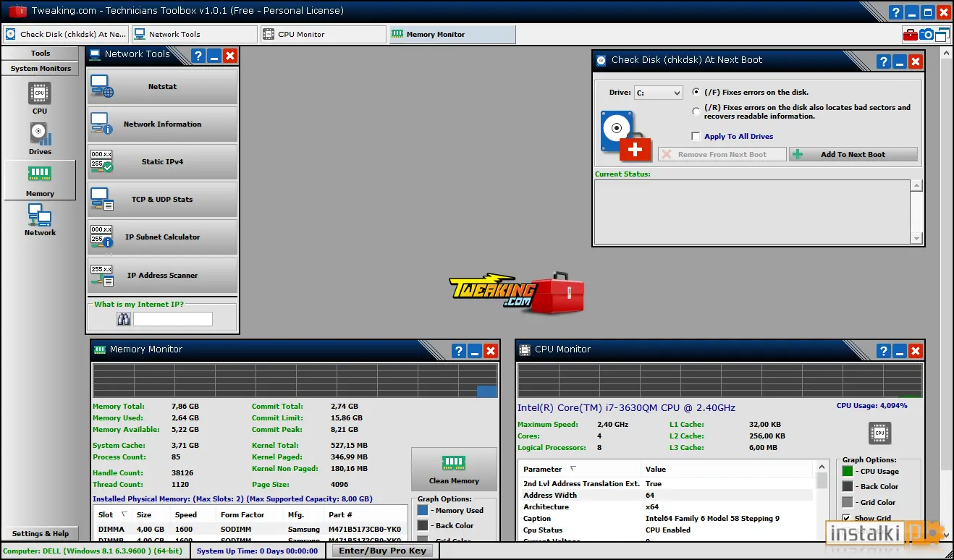
Task: Click the What is my Internet IP field
Action: (173, 319)
